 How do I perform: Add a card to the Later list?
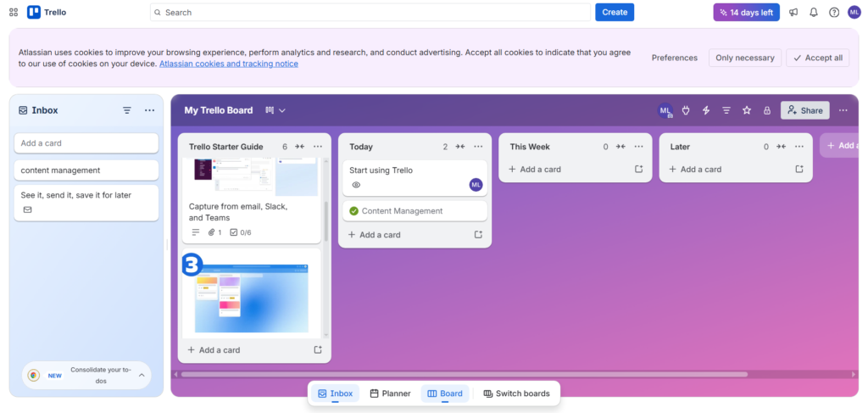pyautogui.click(x=695, y=170)
